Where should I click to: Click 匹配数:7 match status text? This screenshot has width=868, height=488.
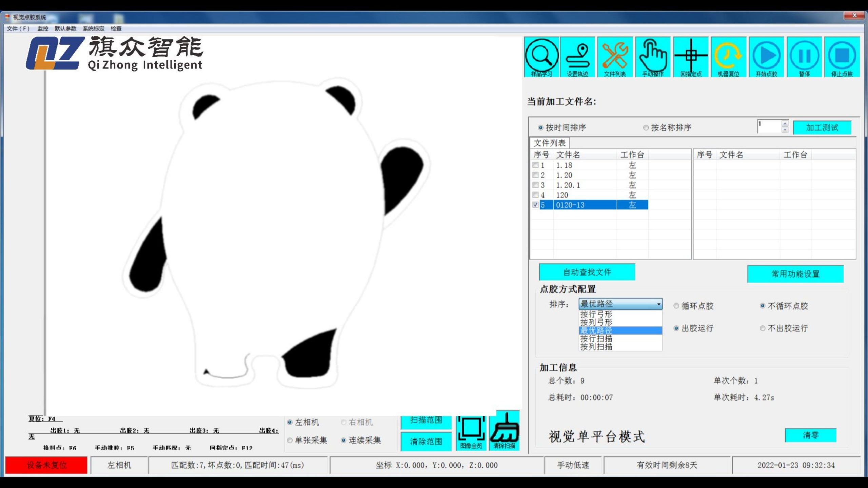point(237,465)
